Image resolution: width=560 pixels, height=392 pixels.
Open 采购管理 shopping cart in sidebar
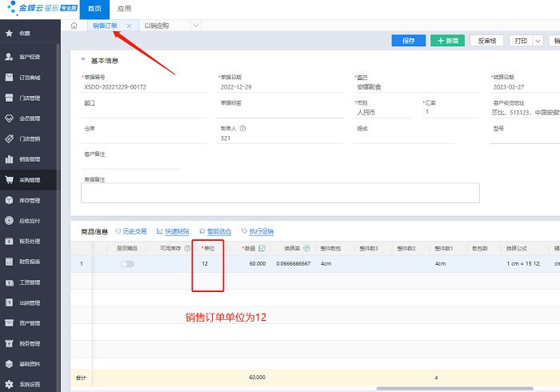(x=10, y=180)
